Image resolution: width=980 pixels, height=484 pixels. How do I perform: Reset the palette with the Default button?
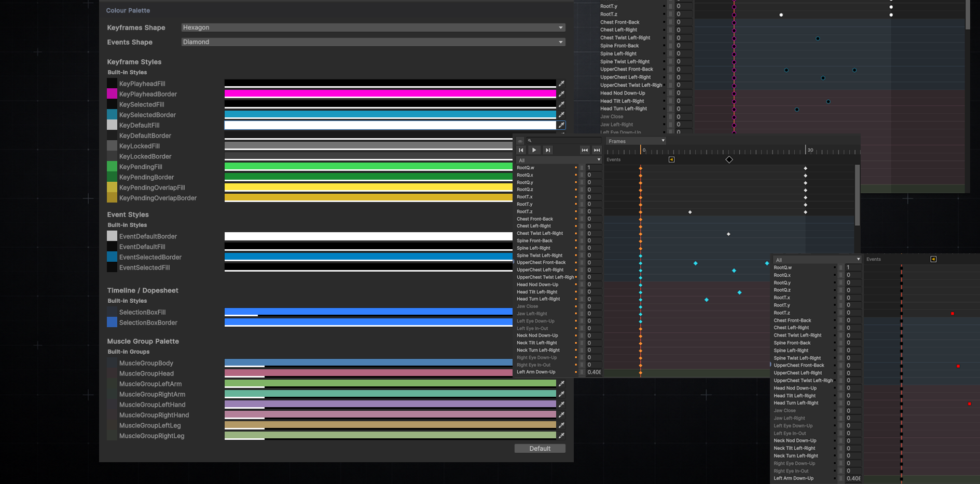[x=540, y=448]
